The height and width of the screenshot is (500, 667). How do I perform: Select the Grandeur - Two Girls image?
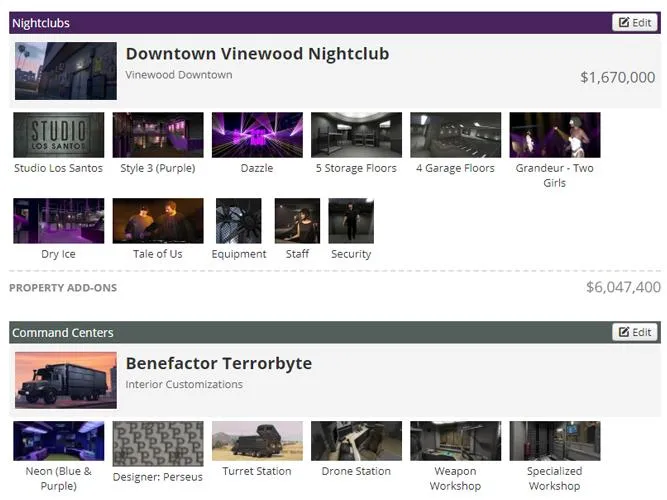555,135
